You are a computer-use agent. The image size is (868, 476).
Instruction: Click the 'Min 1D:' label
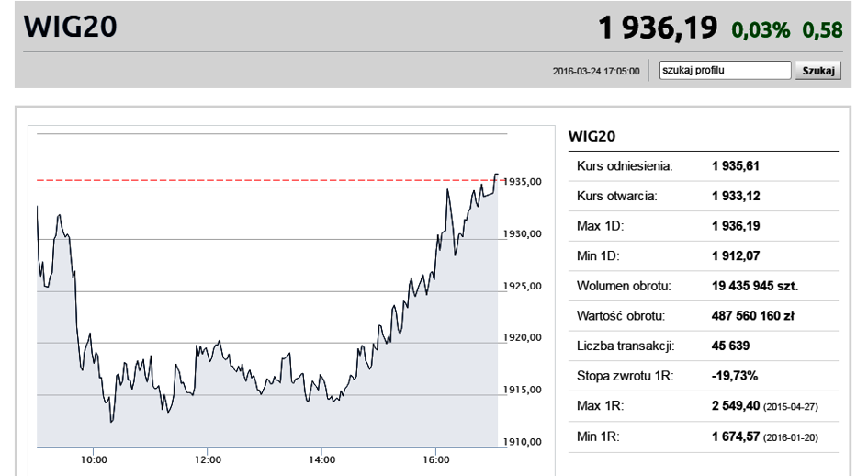(598, 256)
